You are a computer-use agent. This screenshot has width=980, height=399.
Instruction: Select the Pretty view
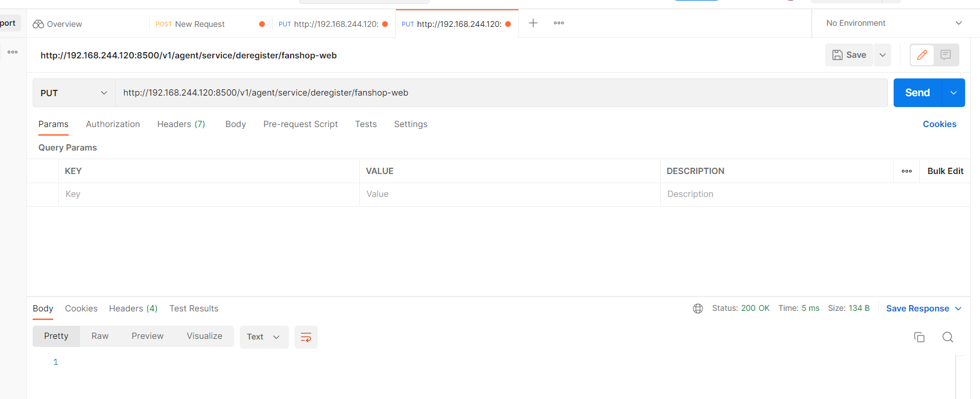[x=56, y=336]
